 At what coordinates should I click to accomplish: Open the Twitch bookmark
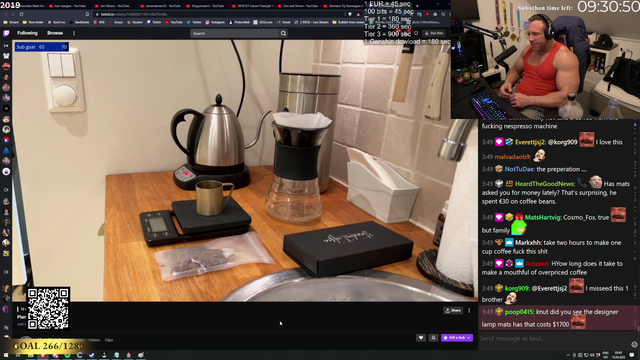154,22
